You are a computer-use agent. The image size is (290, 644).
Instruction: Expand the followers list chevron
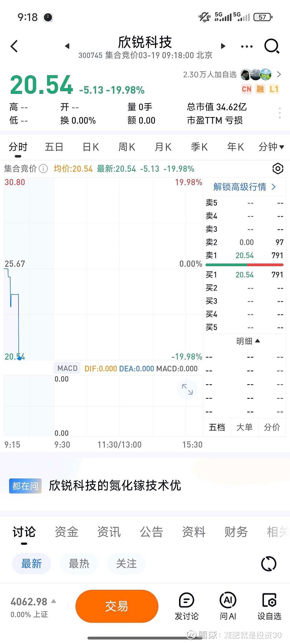[279, 74]
